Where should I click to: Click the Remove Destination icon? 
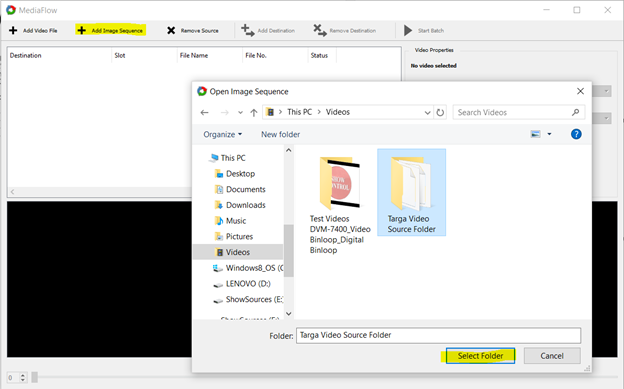point(320,30)
